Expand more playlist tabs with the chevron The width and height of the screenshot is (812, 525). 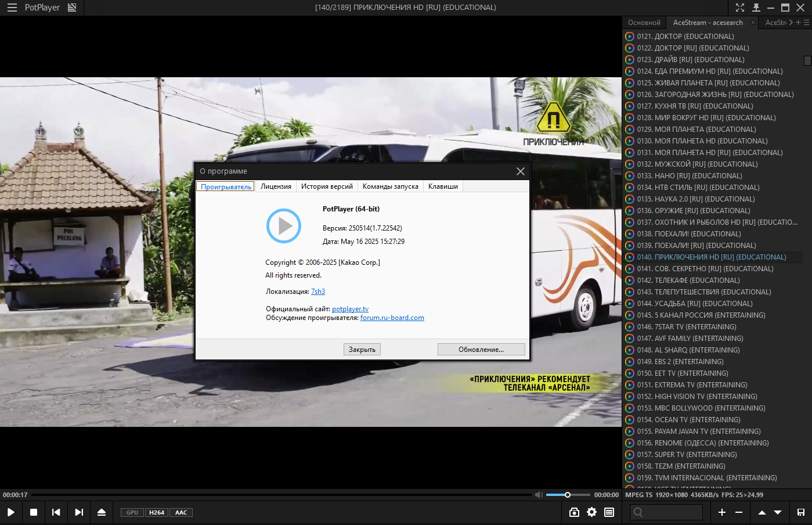click(x=791, y=23)
